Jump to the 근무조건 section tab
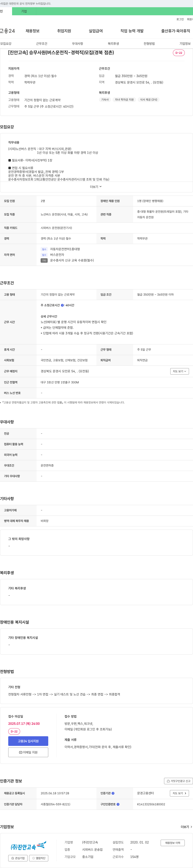This screenshot has width=193, height=868. [x=41, y=43]
